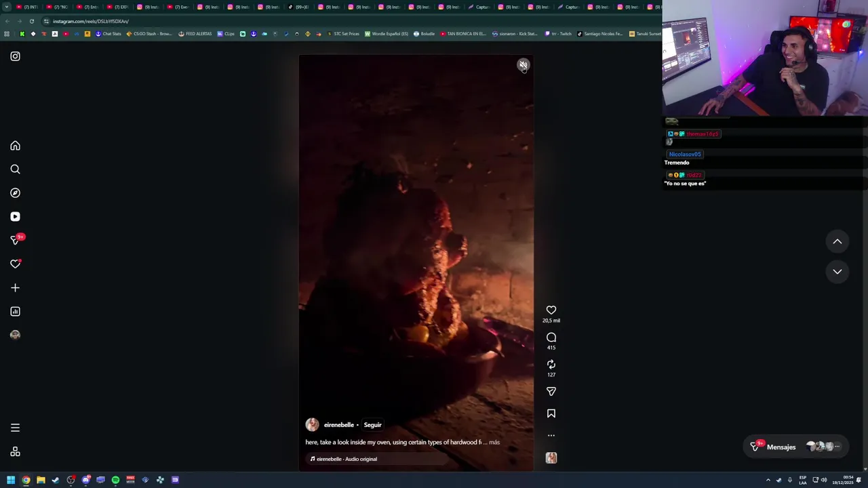Screen dimensions: 868x488
Task: Click the audio thumbnail beside the reel
Action: (551, 458)
